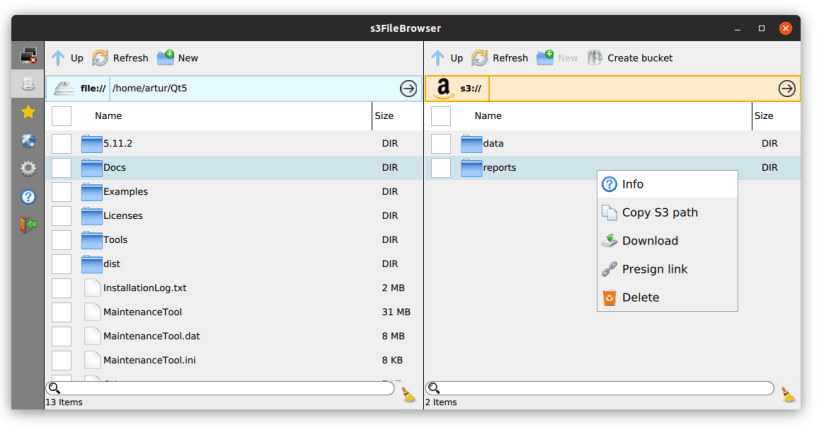This screenshot has height=430, width=819.
Task: Check the box for Licenses folder
Action: click(x=62, y=216)
